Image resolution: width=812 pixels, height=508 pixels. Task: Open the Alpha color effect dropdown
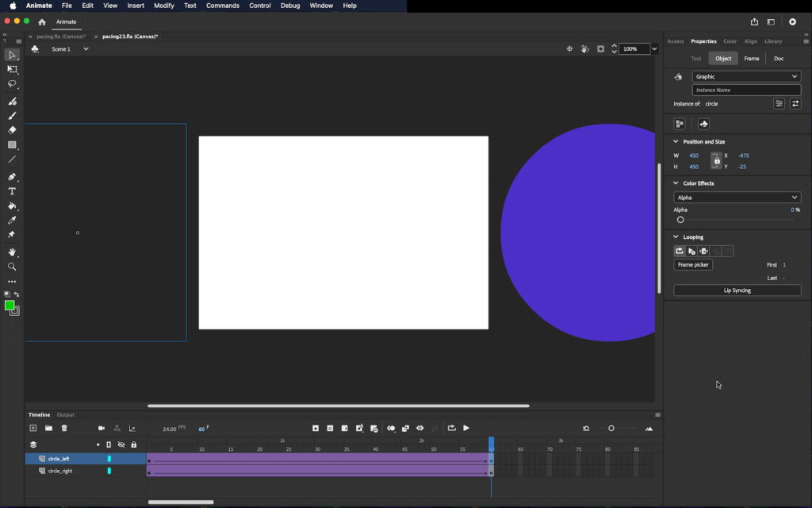[737, 198]
